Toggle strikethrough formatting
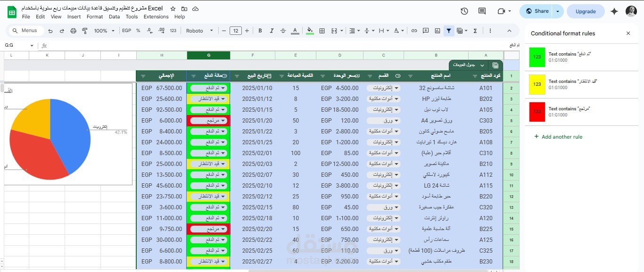Image resolution: width=644 pixels, height=272 pixels. click(283, 31)
